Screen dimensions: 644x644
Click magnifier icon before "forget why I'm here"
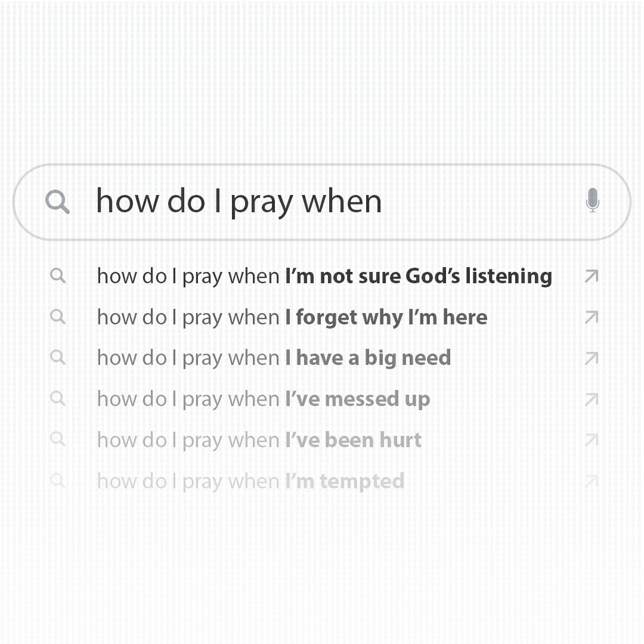click(58, 317)
